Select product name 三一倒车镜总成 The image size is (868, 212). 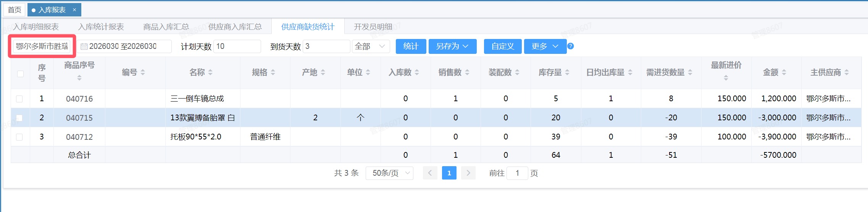coord(197,99)
